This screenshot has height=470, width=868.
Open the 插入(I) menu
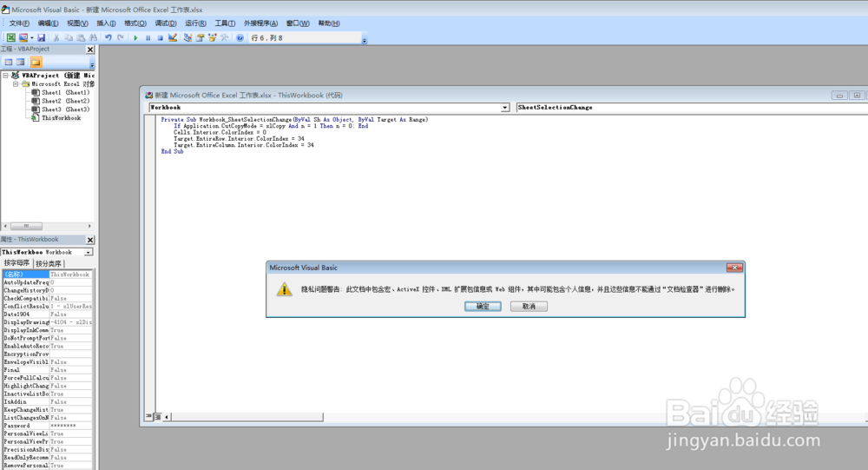click(106, 23)
